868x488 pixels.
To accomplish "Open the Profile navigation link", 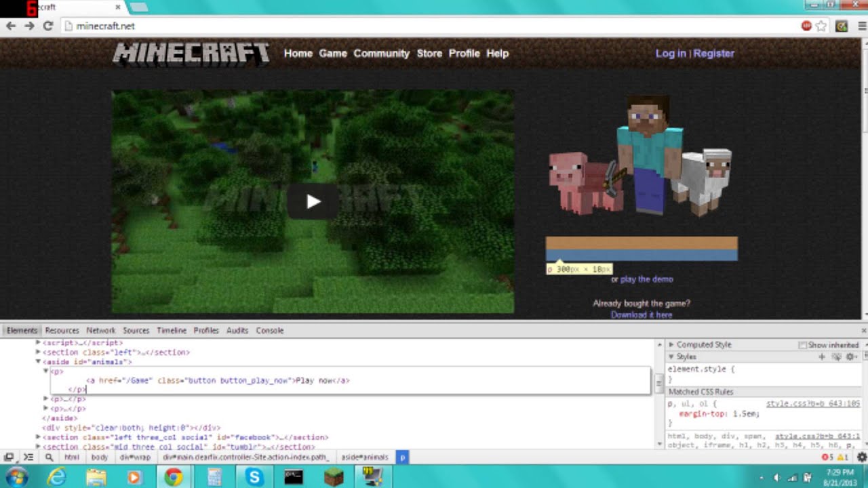I will (465, 54).
